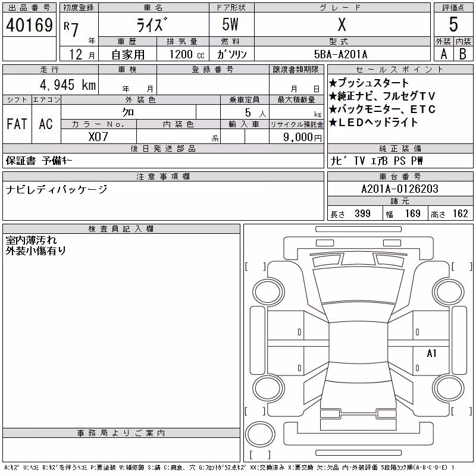Select the 自家用 vehicle history value
Viewport: 476px width, 476px height.
[x=128, y=55]
